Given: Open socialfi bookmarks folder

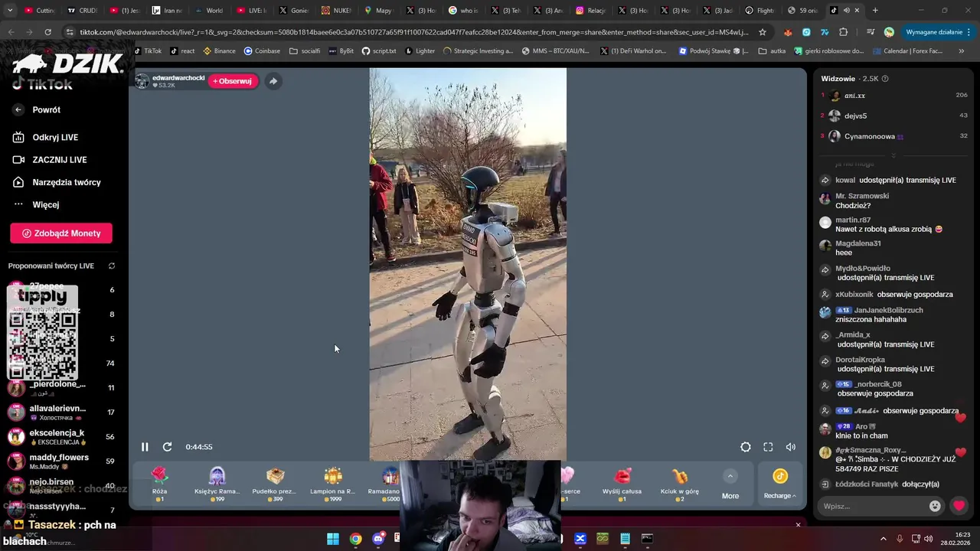Looking at the screenshot, I should [305, 51].
